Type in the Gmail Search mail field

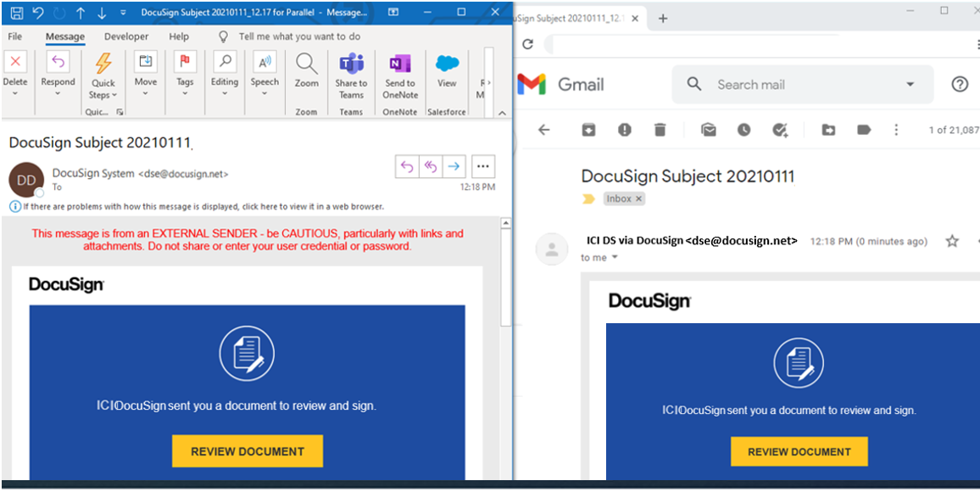pos(797,85)
